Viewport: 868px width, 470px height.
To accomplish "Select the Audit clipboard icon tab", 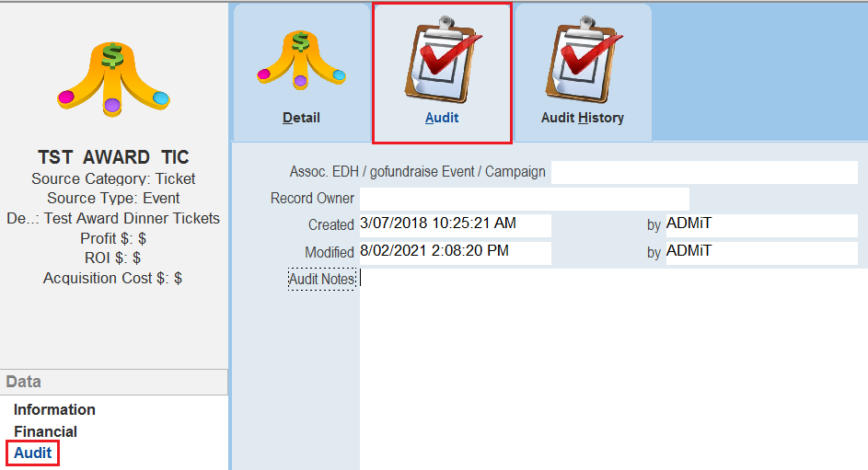I will (x=443, y=60).
